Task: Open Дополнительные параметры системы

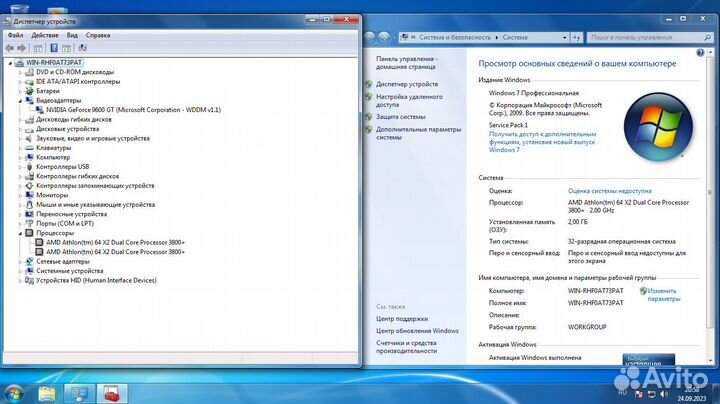Action: [418, 133]
